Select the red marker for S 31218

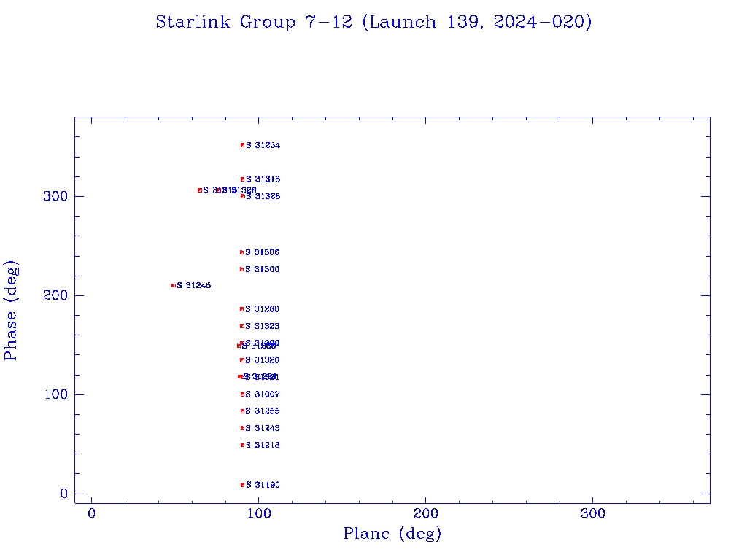coord(242,446)
